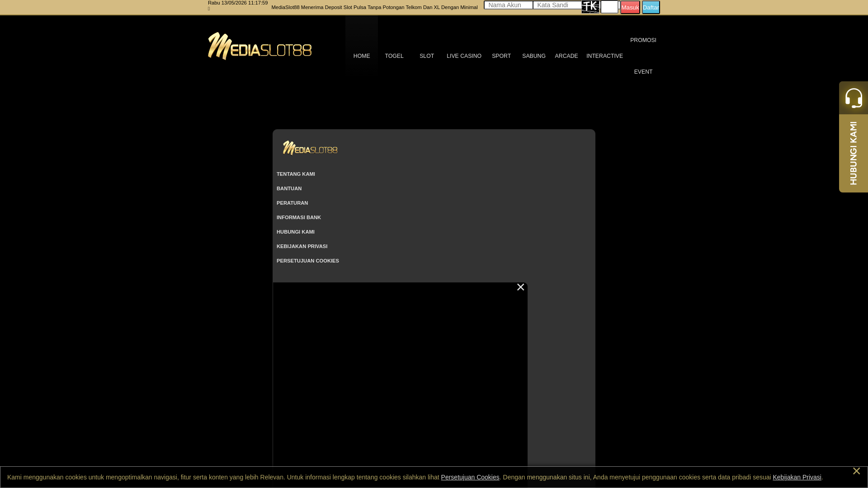This screenshot has width=868, height=488.
Task: Click the Daftar register button
Action: tap(651, 7)
